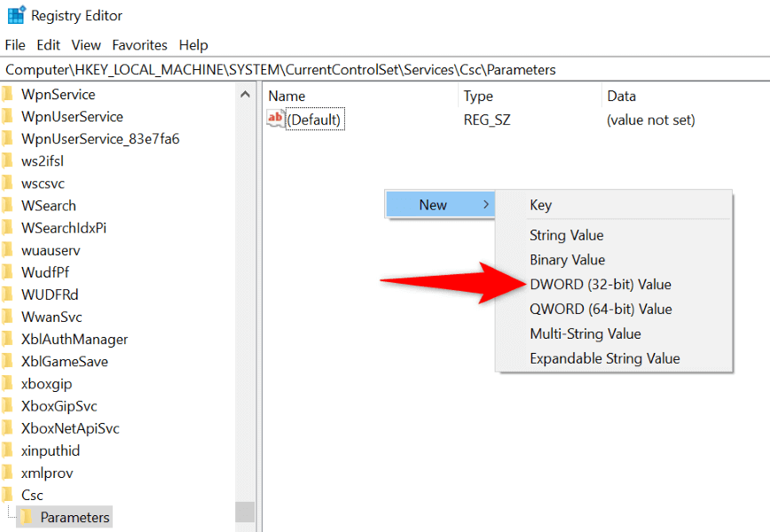Click the xmlprov folder icon
Image resolution: width=770 pixels, height=532 pixels.
click(8, 473)
